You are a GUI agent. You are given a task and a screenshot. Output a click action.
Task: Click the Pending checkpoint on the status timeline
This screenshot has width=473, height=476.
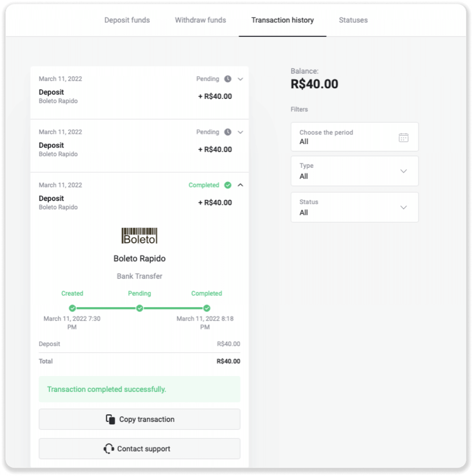[x=139, y=308]
